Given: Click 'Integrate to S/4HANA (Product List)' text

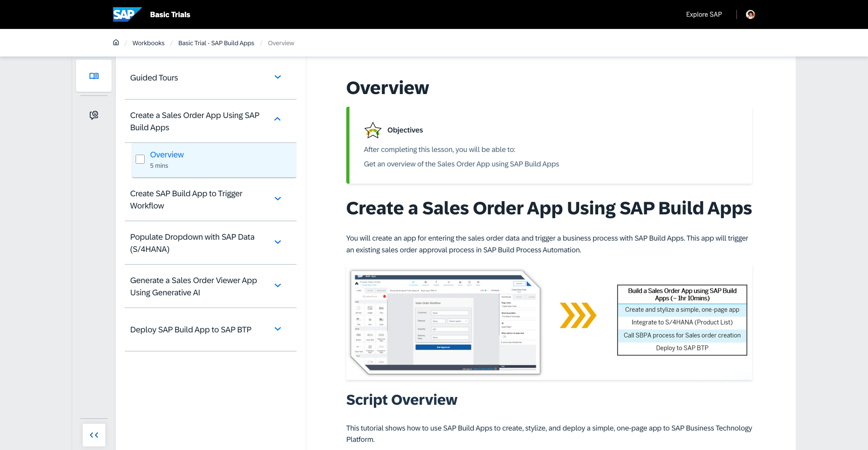Looking at the screenshot, I should [x=682, y=322].
